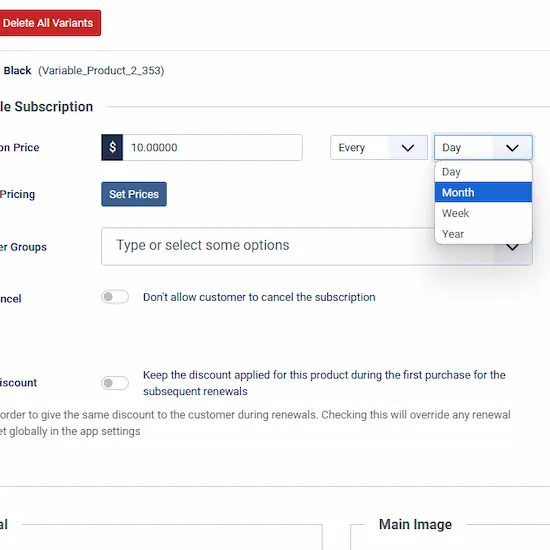Viewport: 550px width, 550px height.
Task: Select Week from the period list
Action: click(483, 213)
